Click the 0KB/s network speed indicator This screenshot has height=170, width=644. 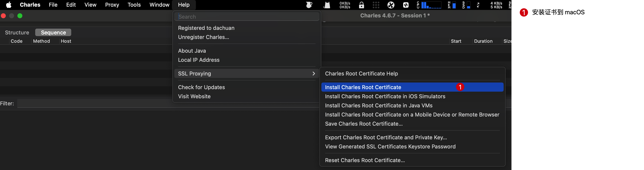point(345,5)
